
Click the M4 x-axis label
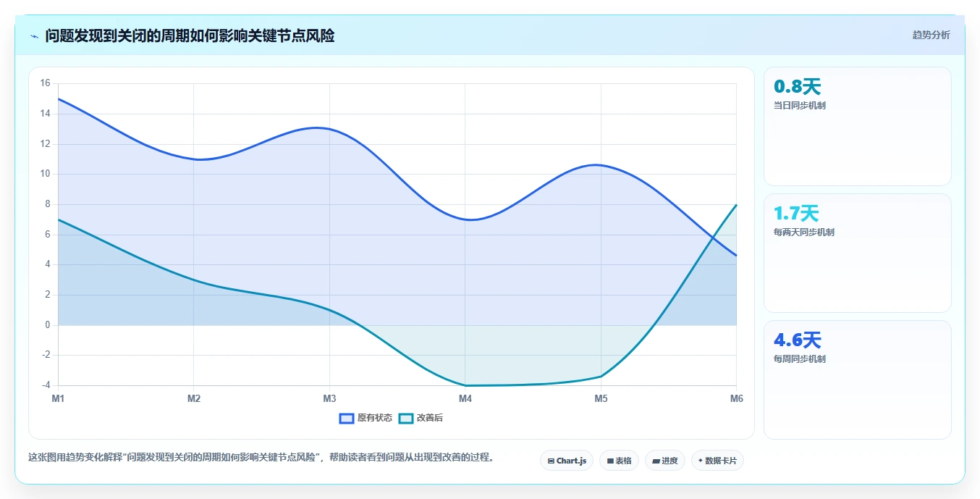point(465,398)
